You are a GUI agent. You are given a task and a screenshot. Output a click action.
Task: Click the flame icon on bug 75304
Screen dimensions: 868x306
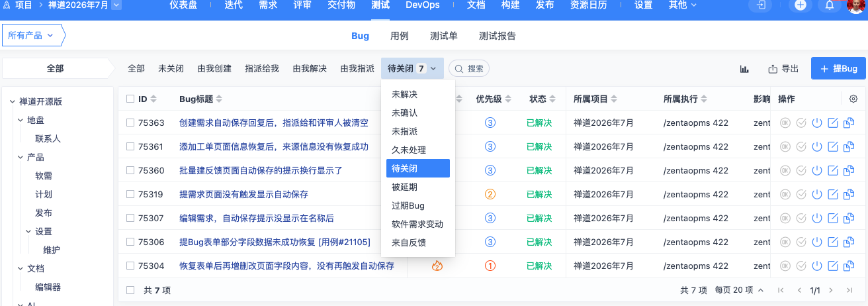tap(437, 266)
